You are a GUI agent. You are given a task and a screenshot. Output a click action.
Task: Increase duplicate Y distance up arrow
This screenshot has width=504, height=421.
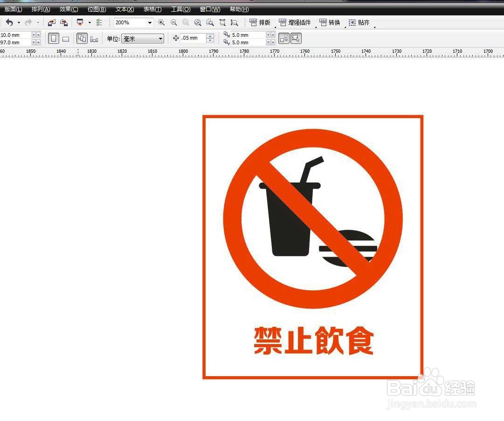pos(273,42)
